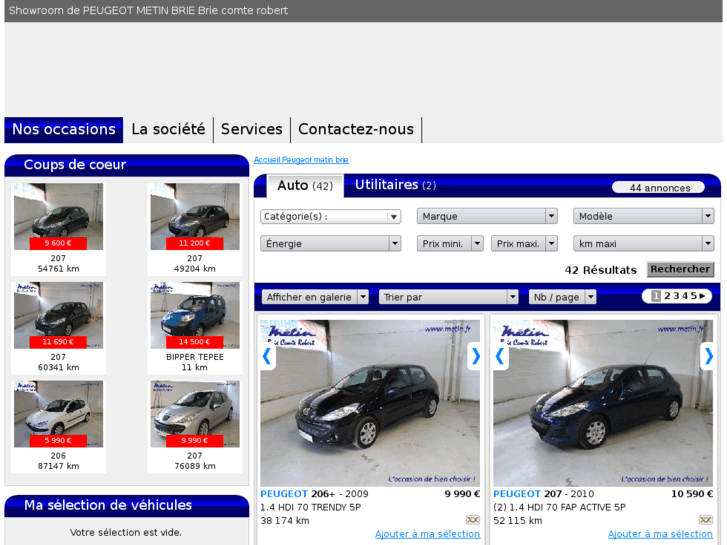
Task: Select current results page 1
Action: (656, 296)
